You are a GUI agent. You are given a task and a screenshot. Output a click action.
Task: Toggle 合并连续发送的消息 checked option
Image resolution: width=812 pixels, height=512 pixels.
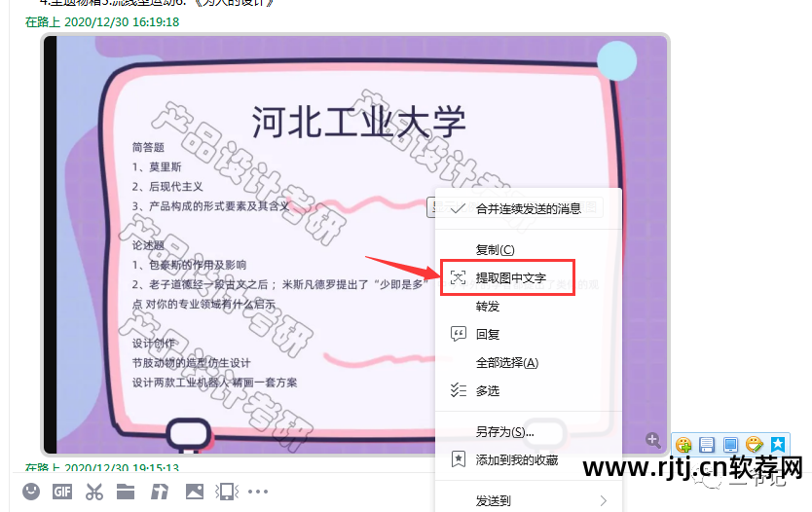click(x=529, y=208)
